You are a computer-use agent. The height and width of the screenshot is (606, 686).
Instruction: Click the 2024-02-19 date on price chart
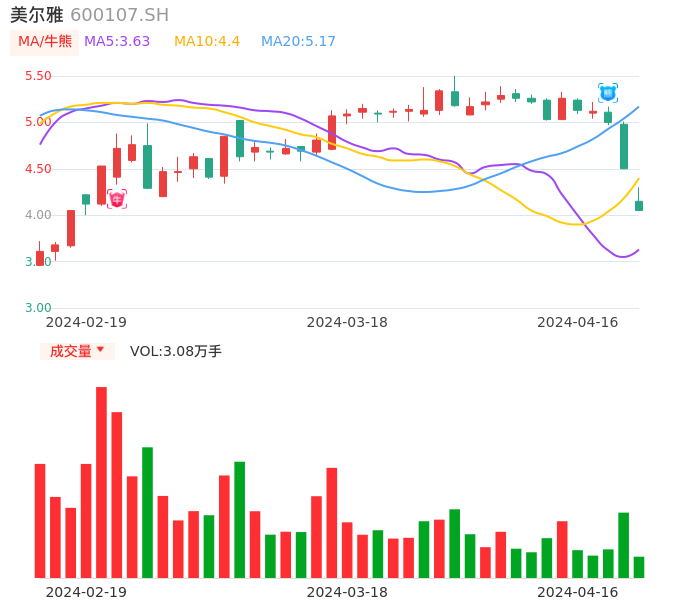tap(86, 322)
